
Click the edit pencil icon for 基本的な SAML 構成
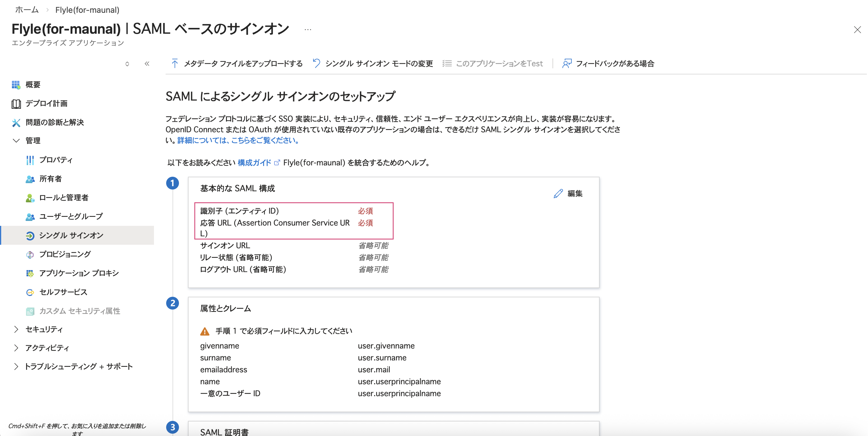coord(558,193)
